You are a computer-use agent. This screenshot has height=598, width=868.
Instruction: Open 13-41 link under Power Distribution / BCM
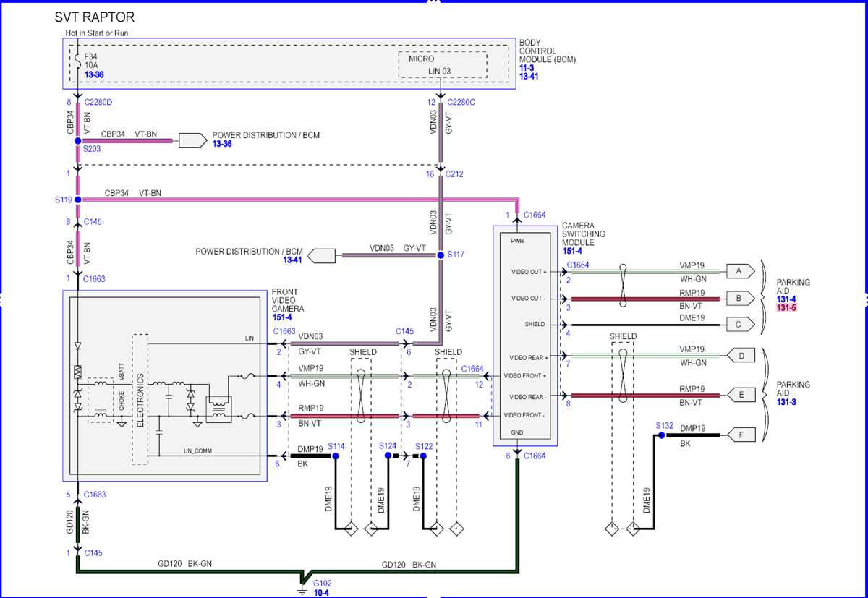pyautogui.click(x=292, y=260)
